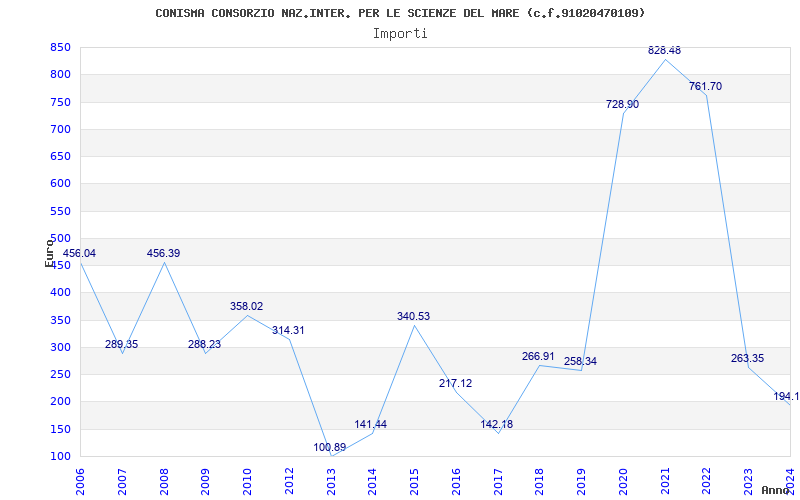Click the Importi subtitle
This screenshot has width=800, height=500.
[x=400, y=34]
